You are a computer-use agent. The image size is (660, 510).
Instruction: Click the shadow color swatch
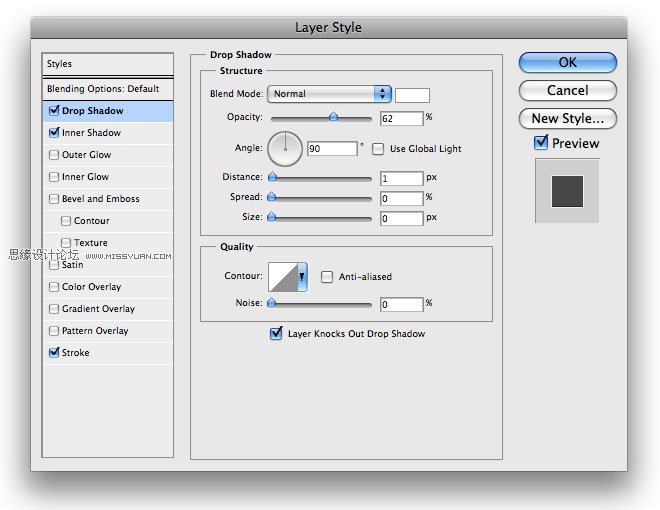pos(412,95)
